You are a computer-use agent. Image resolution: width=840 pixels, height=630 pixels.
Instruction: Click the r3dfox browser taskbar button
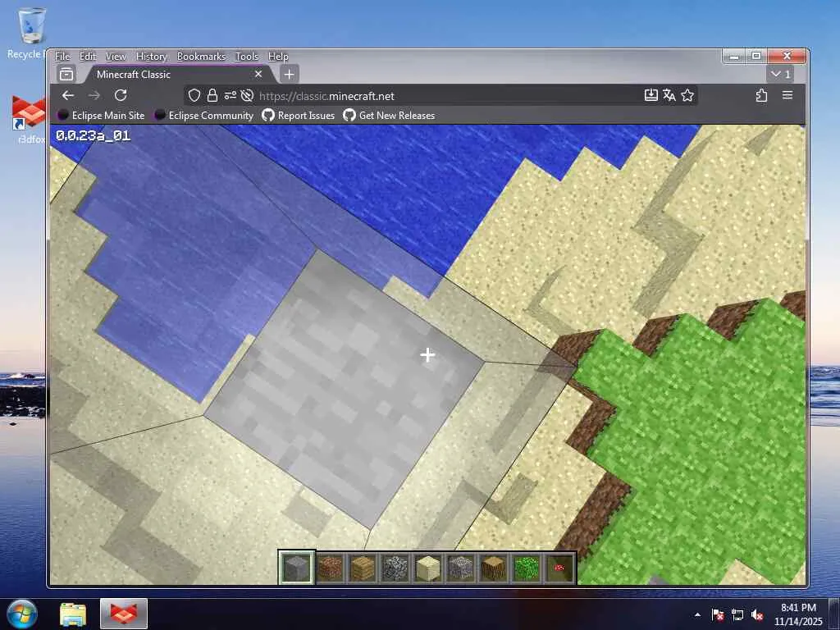(124, 614)
